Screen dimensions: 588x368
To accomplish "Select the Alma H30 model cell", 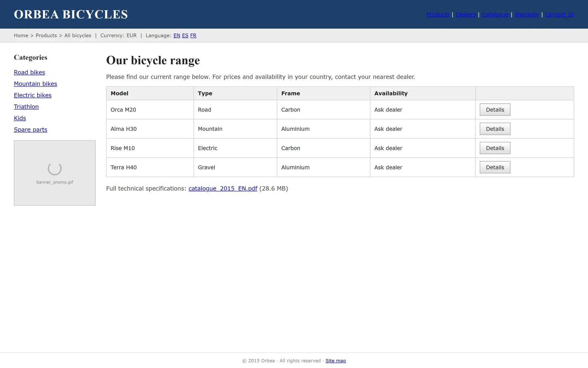I will 150,129.
